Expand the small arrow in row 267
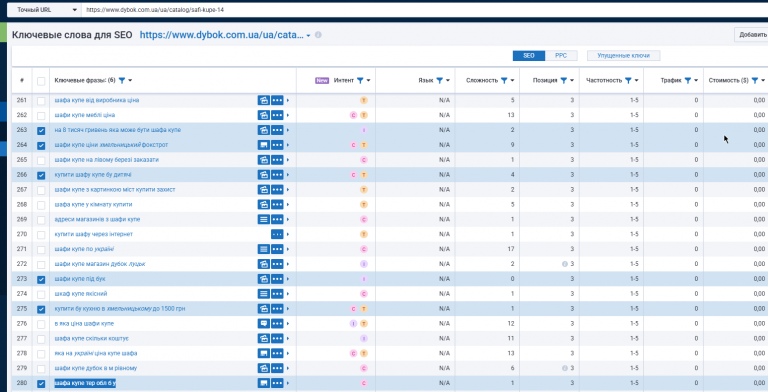The height and width of the screenshot is (392, 768). [288, 190]
